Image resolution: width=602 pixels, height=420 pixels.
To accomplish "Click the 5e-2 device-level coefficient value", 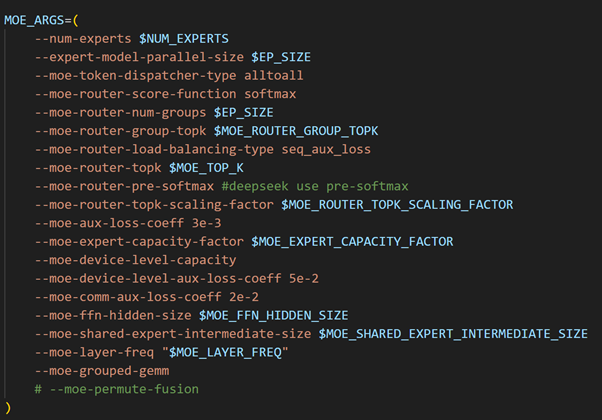I will (304, 278).
